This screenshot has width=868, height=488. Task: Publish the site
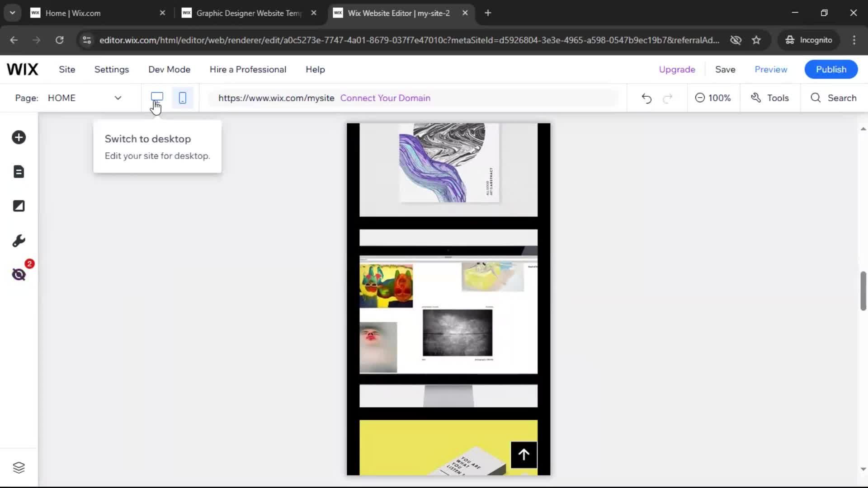(831, 70)
